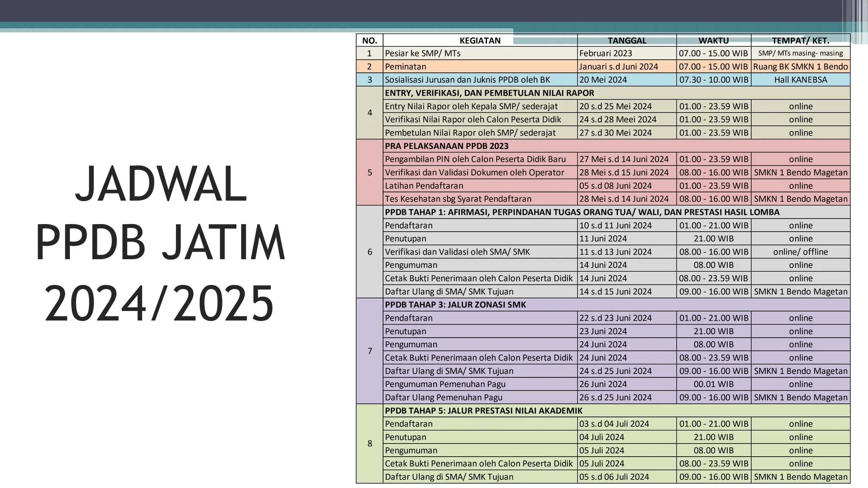Click 'Pengambilan PIN oleh Calon Peserta Didik Baru'
Image resolution: width=868 pixels, height=488 pixels.
point(480,159)
